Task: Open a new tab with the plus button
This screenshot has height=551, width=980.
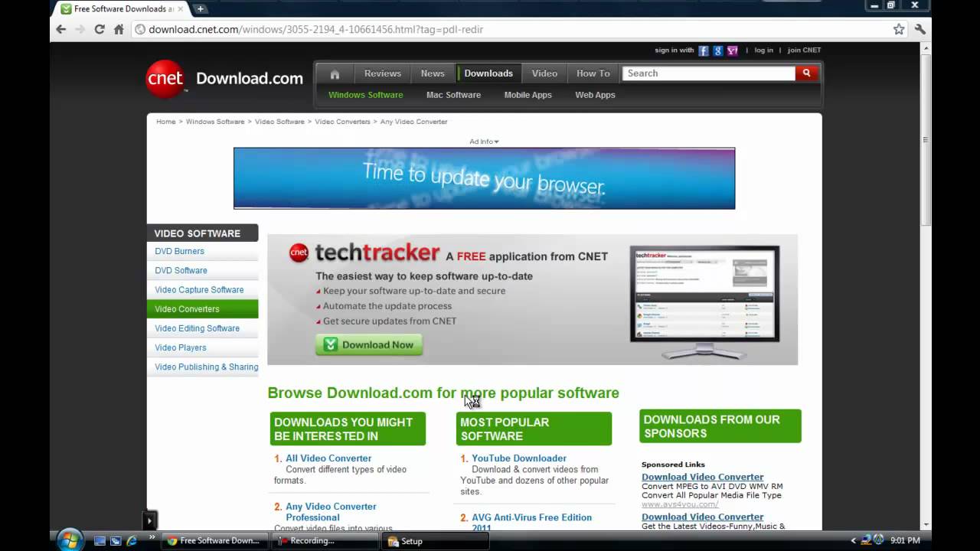Action: [x=200, y=8]
